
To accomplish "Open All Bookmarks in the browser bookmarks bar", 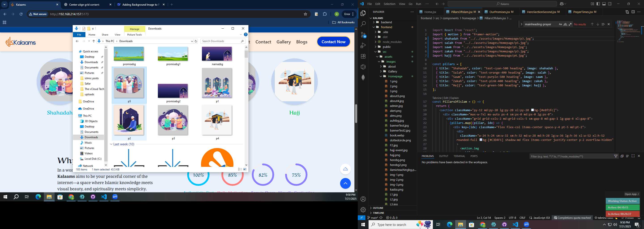I will [x=343, y=22].
